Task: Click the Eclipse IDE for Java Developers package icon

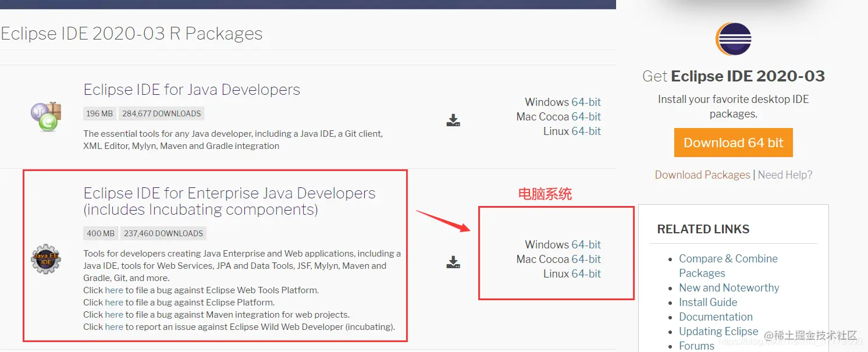Action: pos(46,116)
